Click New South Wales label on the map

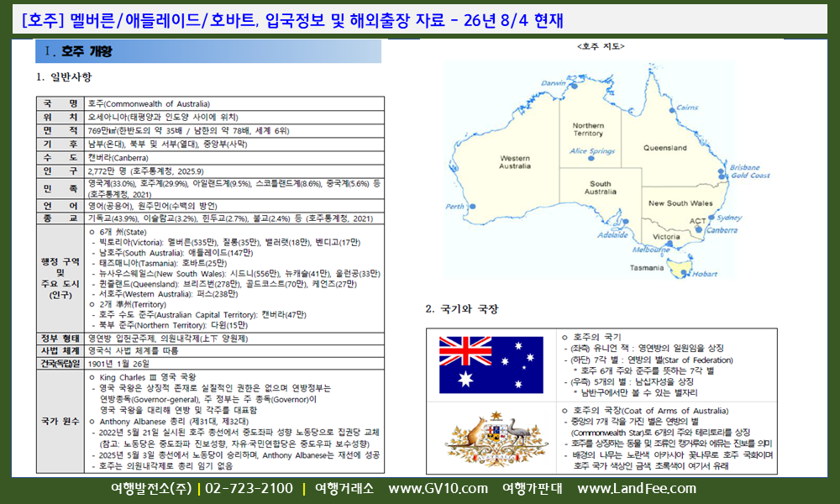tap(680, 203)
